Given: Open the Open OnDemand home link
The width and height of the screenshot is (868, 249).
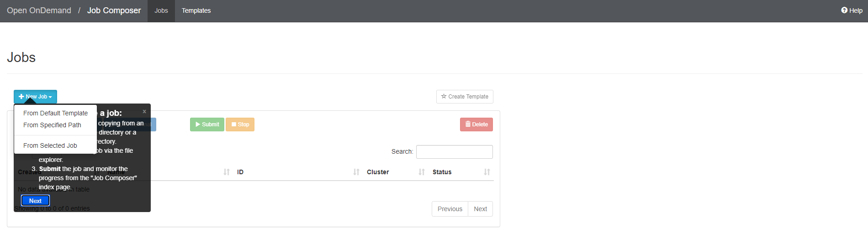Looking at the screenshot, I should coord(39,10).
